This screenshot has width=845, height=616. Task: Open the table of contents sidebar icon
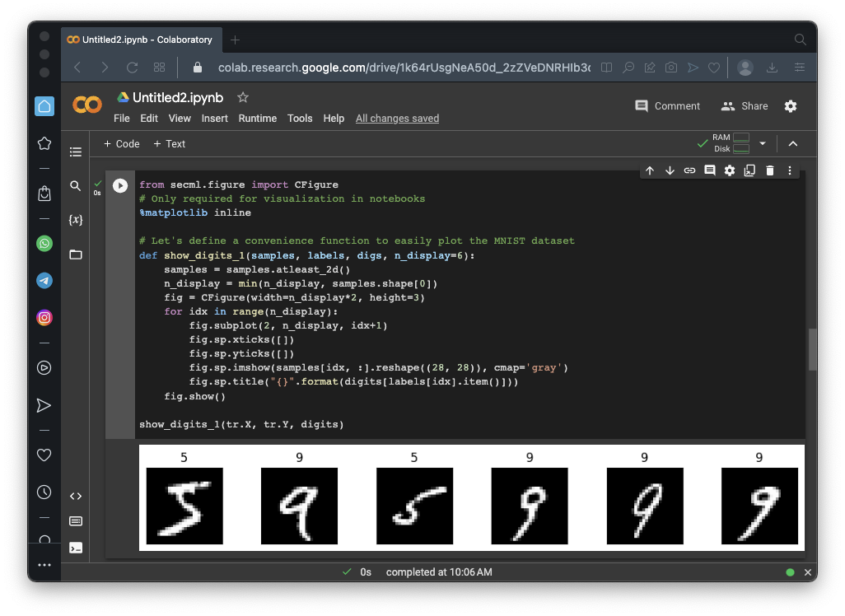click(76, 152)
